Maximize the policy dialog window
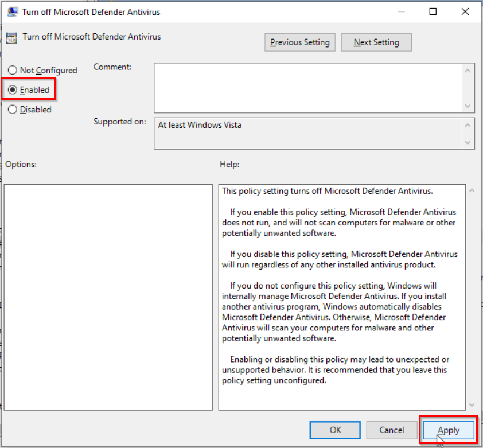This screenshot has width=483, height=448. (433, 11)
